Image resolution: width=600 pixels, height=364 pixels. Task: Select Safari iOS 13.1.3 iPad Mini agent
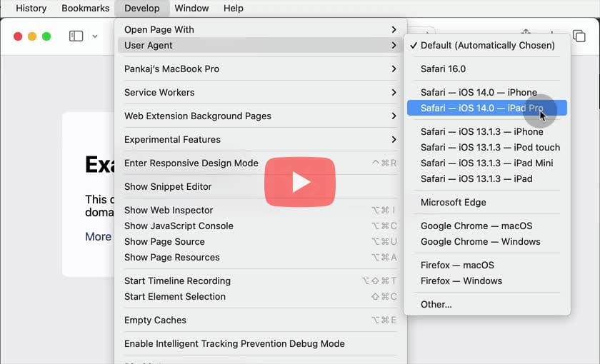point(486,163)
